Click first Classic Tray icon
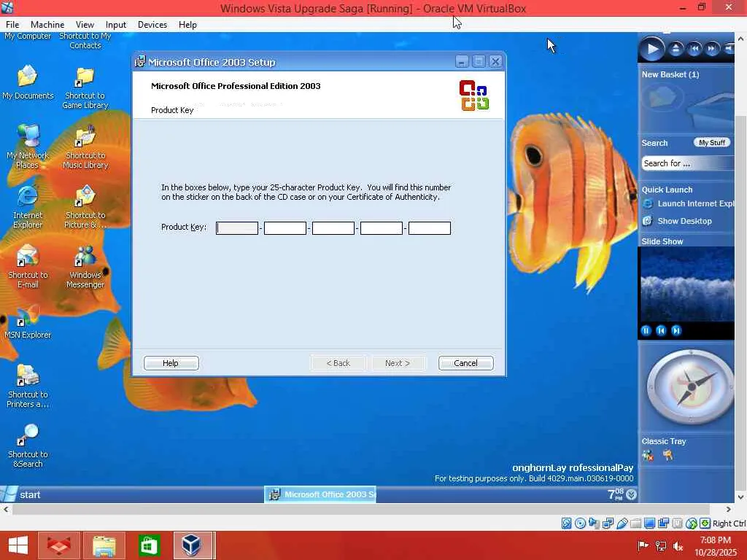747x560 pixels. point(648,456)
